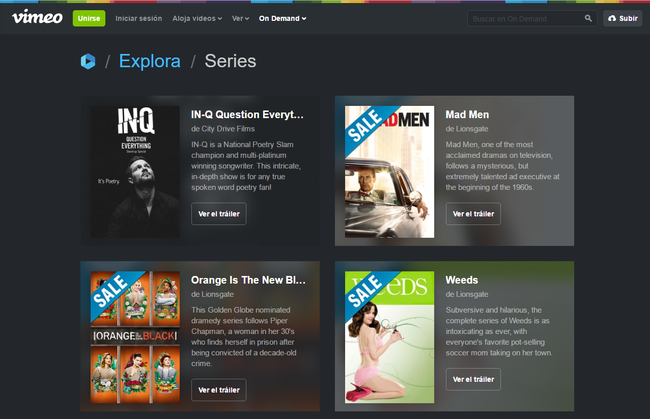Screen dimensions: 650x419
Task: Expand the Ver dropdown menu
Action: pos(240,18)
